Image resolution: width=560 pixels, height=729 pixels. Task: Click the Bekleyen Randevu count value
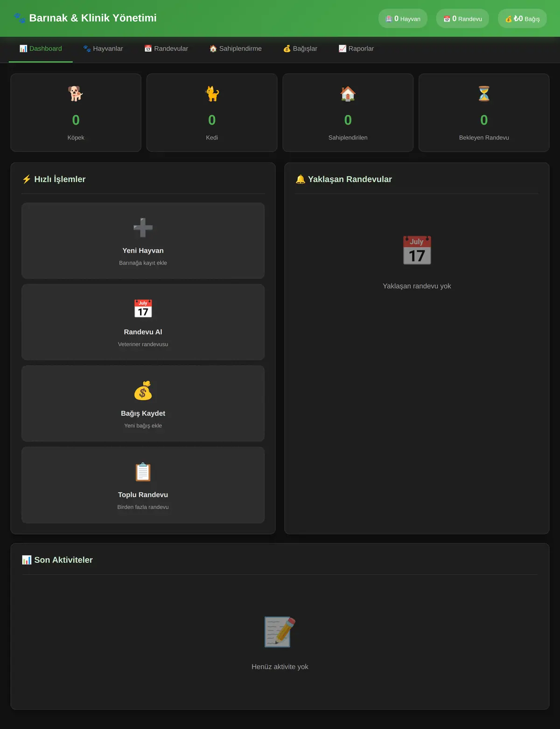(484, 120)
